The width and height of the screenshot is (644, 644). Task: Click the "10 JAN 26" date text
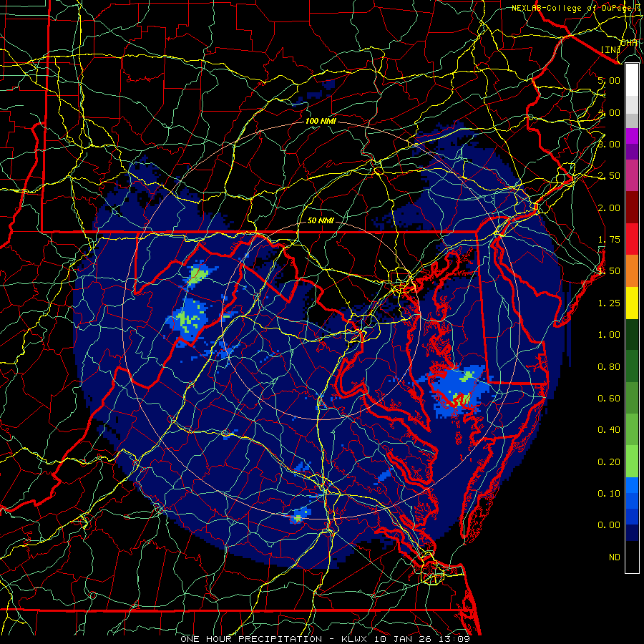(x=404, y=639)
